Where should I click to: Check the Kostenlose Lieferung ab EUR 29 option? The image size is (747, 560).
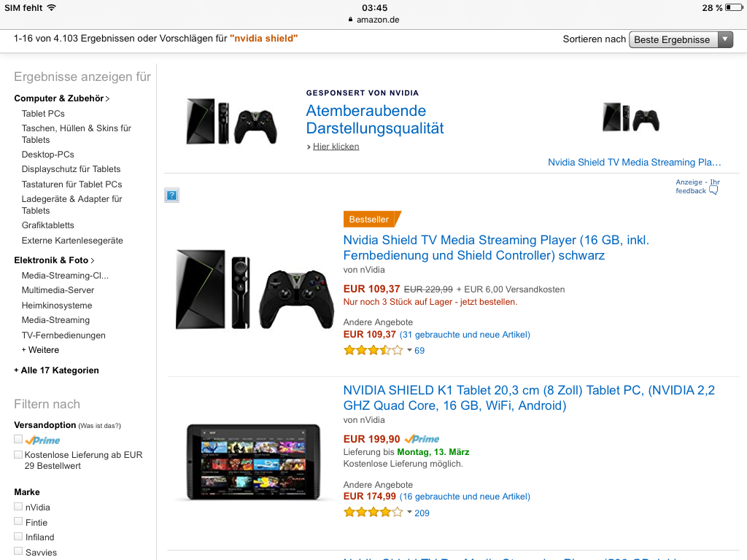click(18, 454)
